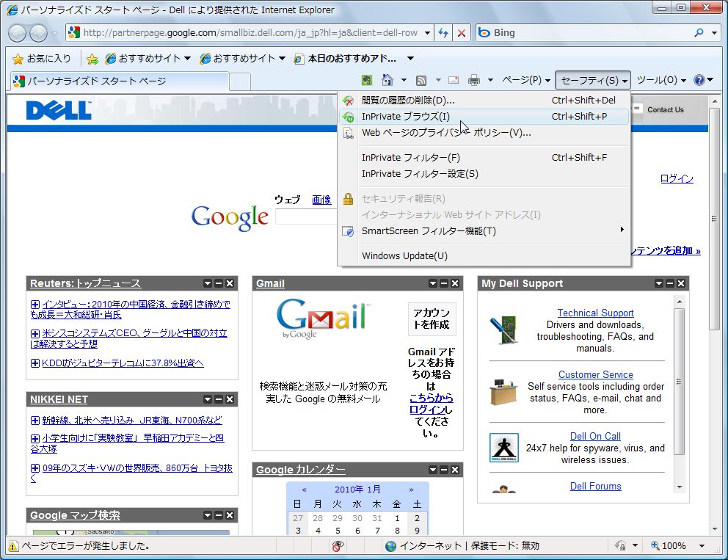Image resolution: width=728 pixels, height=560 pixels.
Task: Click the アカウントを作成 Gmail button
Action: (x=432, y=319)
